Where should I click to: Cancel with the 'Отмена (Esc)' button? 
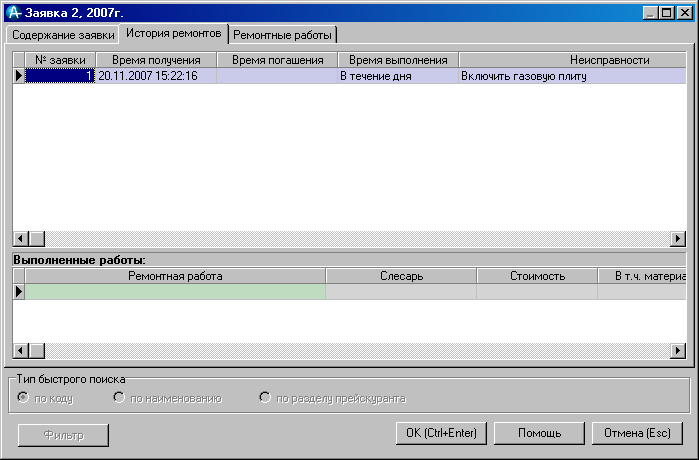pyautogui.click(x=637, y=434)
